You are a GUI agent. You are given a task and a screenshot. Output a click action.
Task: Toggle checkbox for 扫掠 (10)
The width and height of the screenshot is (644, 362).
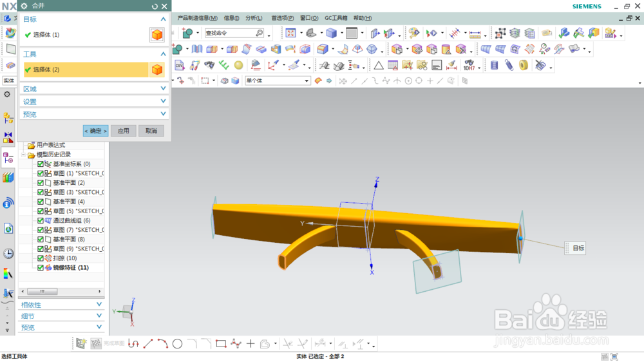pyautogui.click(x=40, y=258)
